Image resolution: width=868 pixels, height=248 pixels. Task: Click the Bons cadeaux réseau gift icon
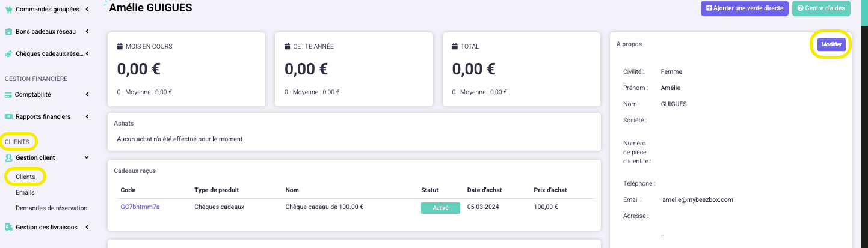[x=9, y=31]
